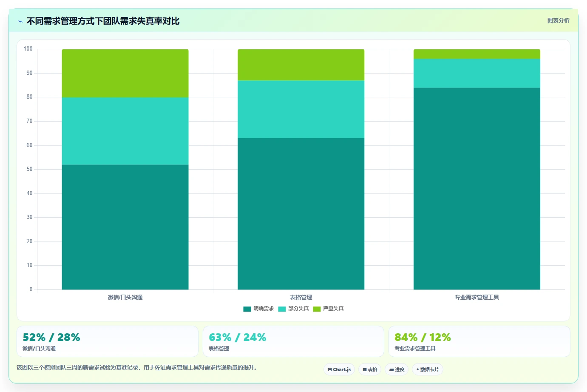The image size is (587, 392).
Task: Click the chart trend icon beside the title
Action: click(x=20, y=21)
